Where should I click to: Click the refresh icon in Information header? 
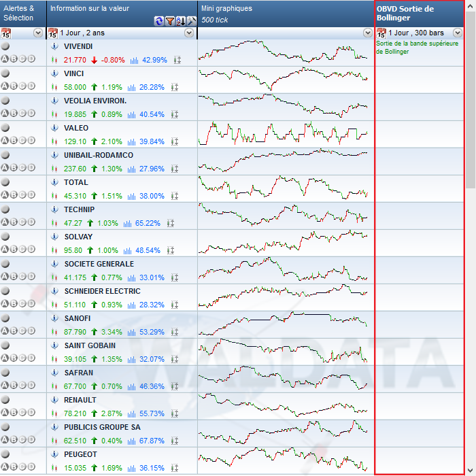[x=158, y=21]
